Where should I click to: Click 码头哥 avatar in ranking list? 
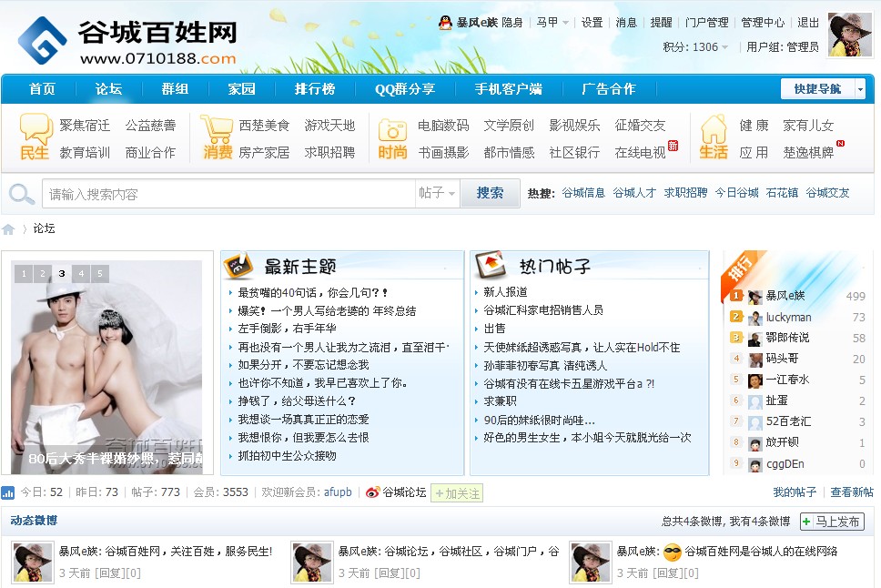click(x=755, y=360)
